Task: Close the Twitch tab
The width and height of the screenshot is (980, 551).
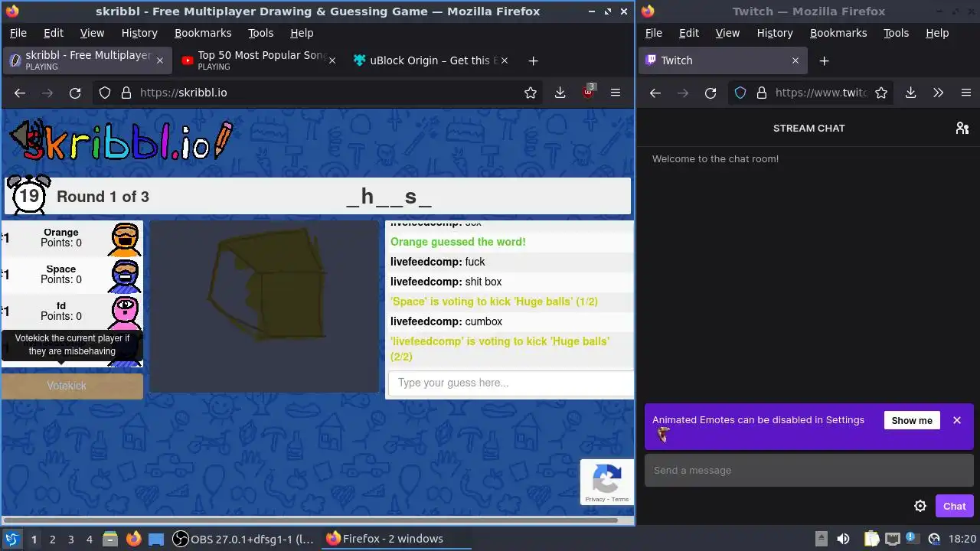Action: 795,60
